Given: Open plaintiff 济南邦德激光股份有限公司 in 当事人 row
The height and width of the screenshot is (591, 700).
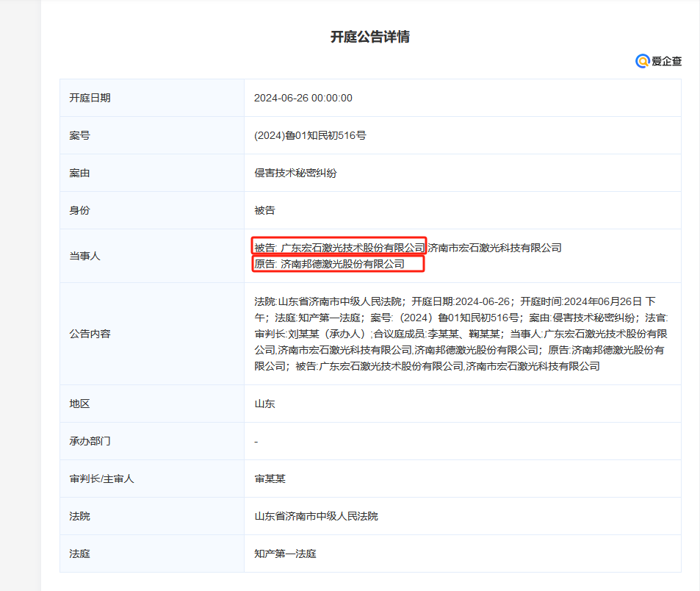Looking at the screenshot, I should (342, 264).
